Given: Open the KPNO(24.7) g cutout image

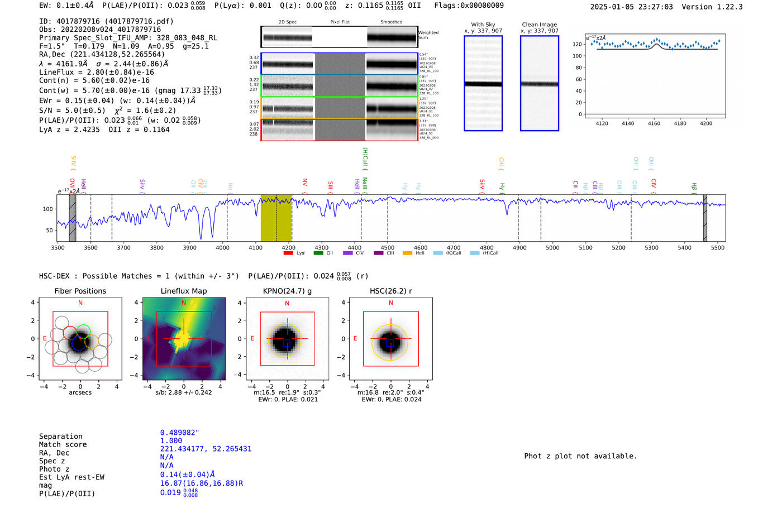Looking at the screenshot, I should coord(287,339).
